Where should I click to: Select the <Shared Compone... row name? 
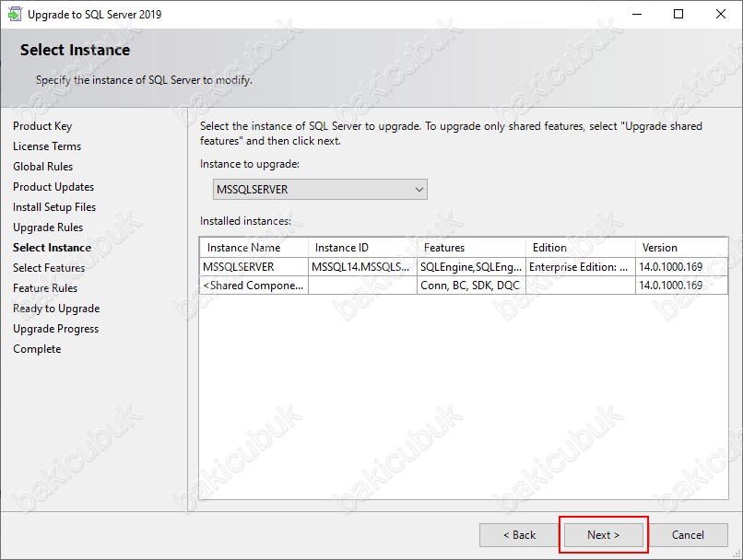[x=254, y=286]
